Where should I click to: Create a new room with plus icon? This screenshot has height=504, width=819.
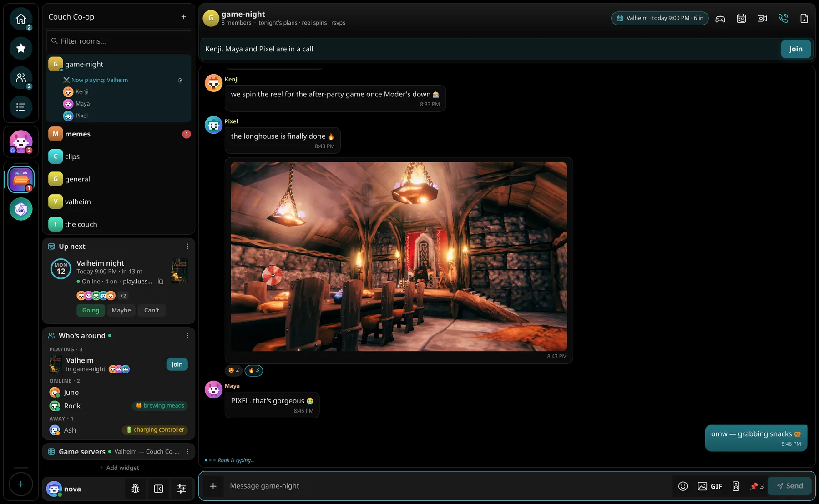point(184,17)
